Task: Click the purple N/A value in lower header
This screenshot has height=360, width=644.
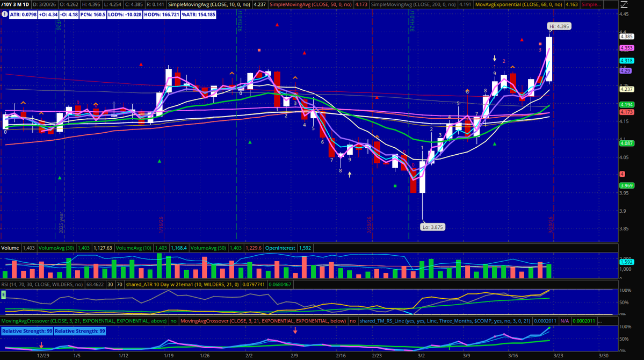Action: pyautogui.click(x=565, y=321)
